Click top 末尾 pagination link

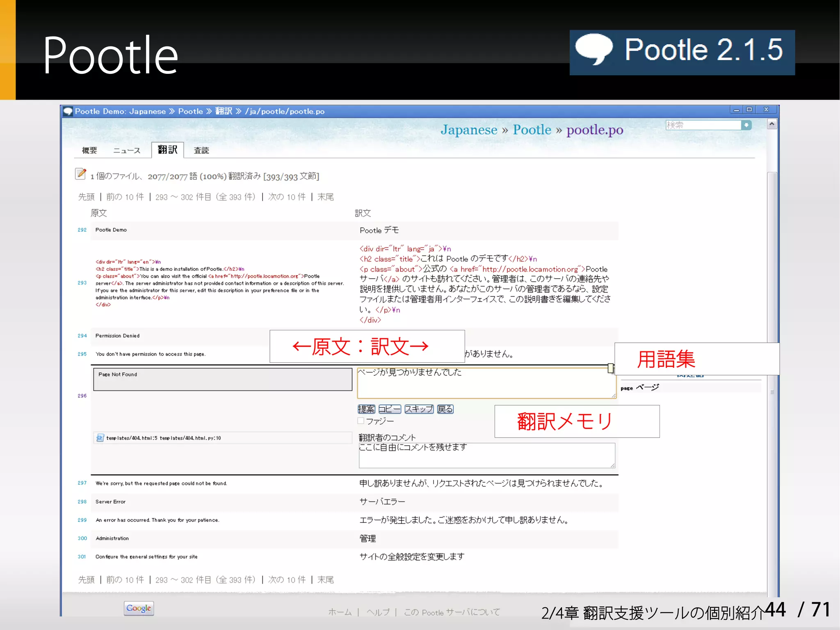click(325, 197)
